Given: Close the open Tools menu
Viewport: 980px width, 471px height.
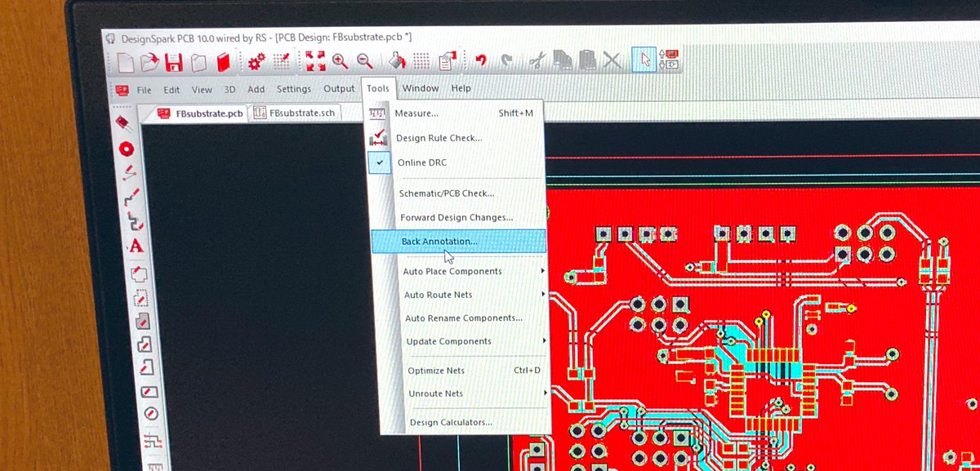Looking at the screenshot, I should 378,88.
